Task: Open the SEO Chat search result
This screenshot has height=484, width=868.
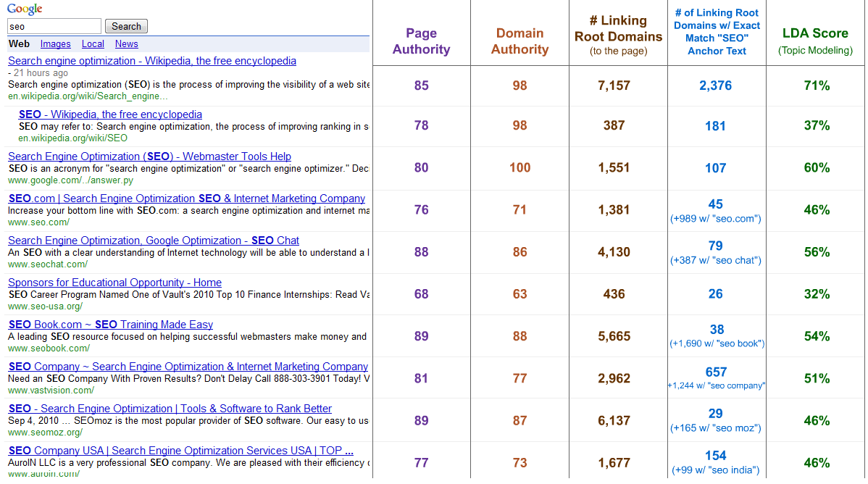Action: click(x=154, y=241)
